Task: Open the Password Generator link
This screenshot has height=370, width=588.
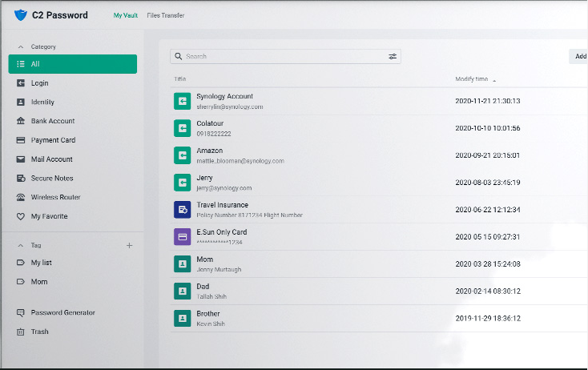Action: point(63,312)
